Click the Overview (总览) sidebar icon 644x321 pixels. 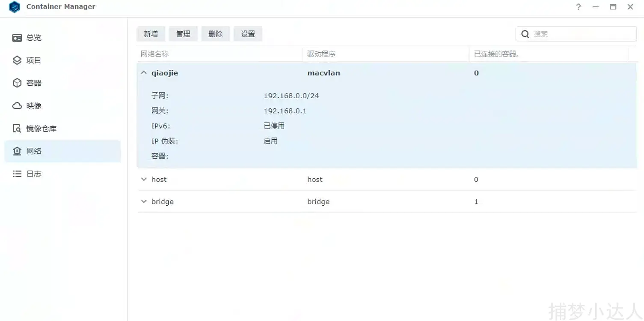(17, 38)
